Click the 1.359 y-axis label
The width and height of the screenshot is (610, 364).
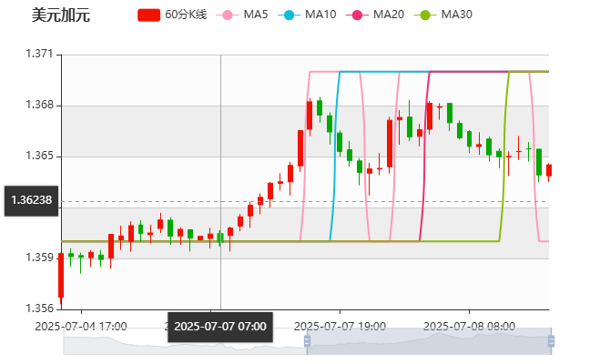pos(39,258)
